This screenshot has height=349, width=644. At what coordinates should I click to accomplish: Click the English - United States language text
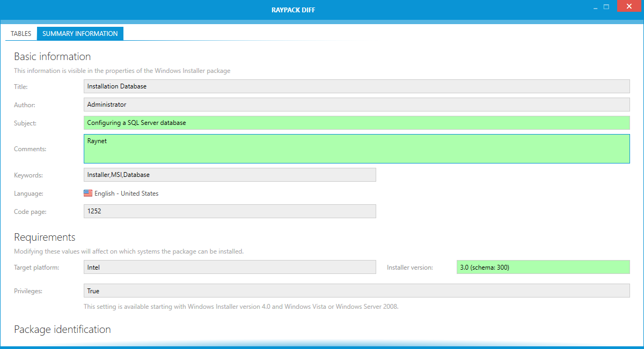126,194
